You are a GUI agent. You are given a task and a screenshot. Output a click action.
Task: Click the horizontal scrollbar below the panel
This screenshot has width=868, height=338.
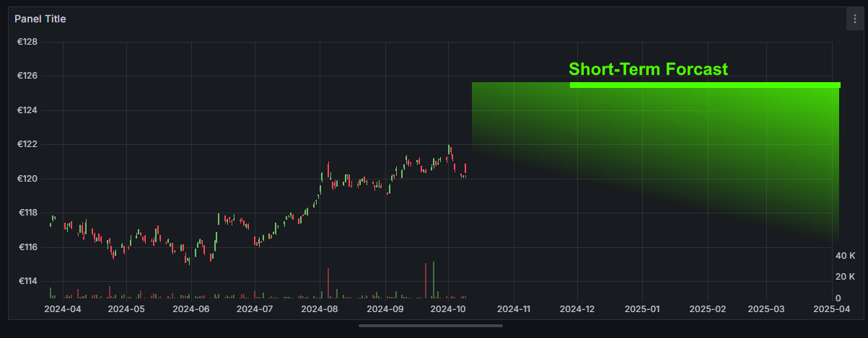(x=430, y=326)
